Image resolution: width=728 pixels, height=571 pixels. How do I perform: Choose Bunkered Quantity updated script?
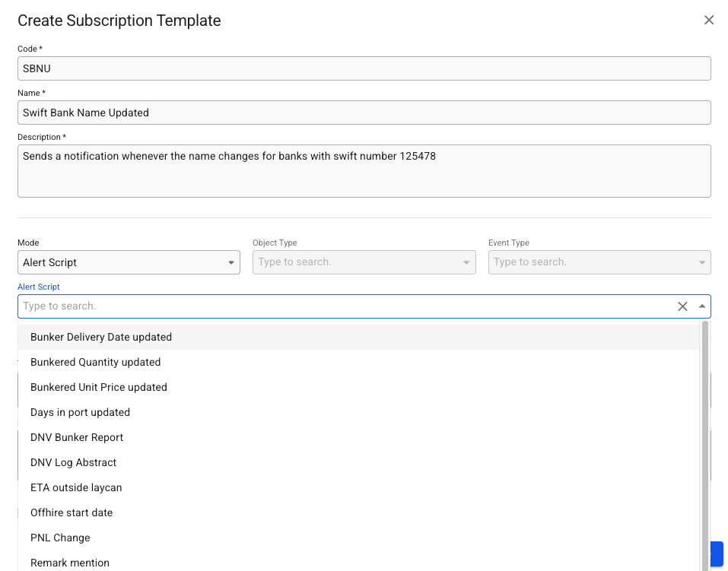(96, 362)
